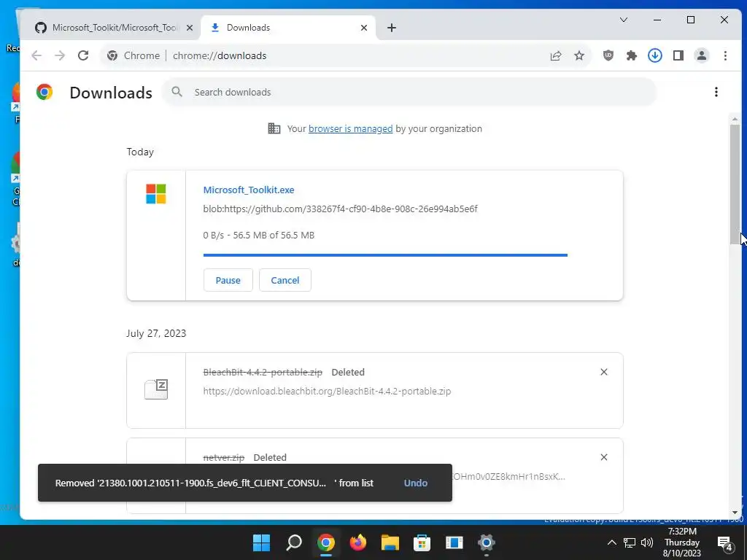Remove BleachBit-4.4.2-portable.zip from list
Image resolution: width=747 pixels, height=560 pixels.
click(603, 372)
